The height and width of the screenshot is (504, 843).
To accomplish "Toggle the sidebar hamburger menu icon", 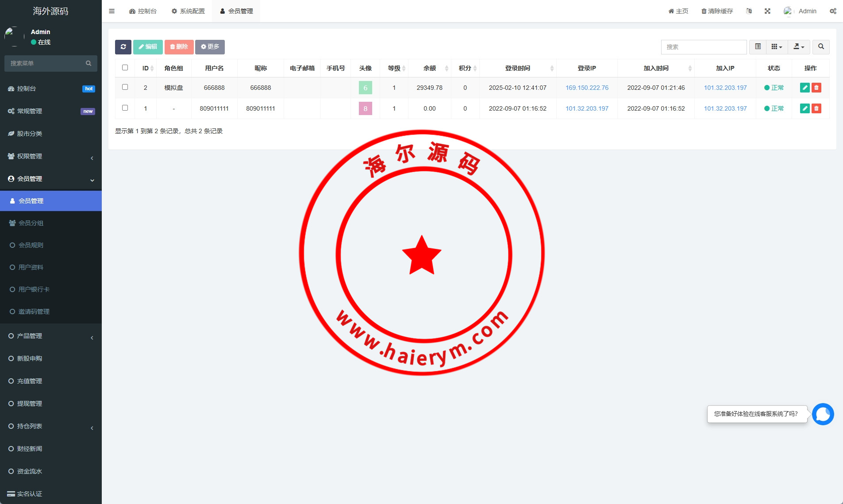I will pyautogui.click(x=112, y=11).
